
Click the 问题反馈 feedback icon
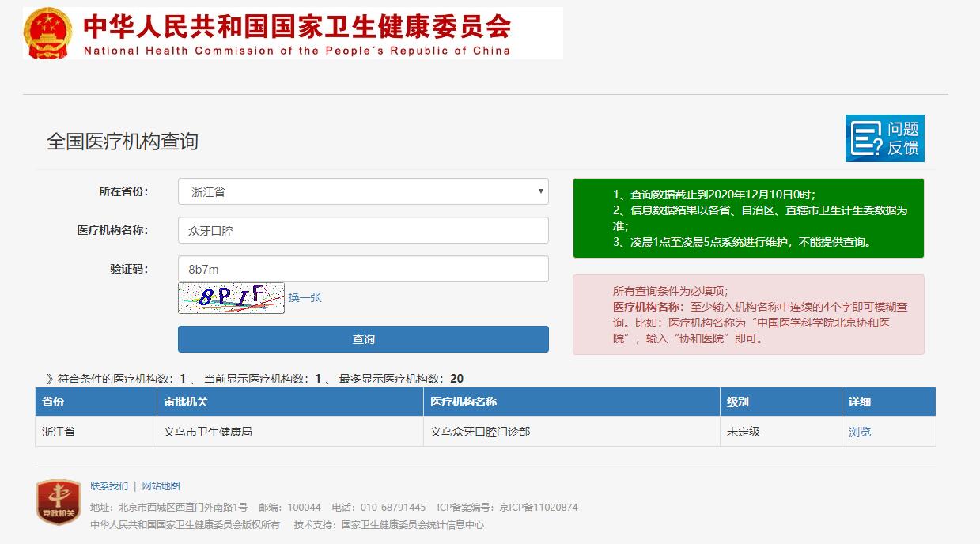[x=884, y=138]
